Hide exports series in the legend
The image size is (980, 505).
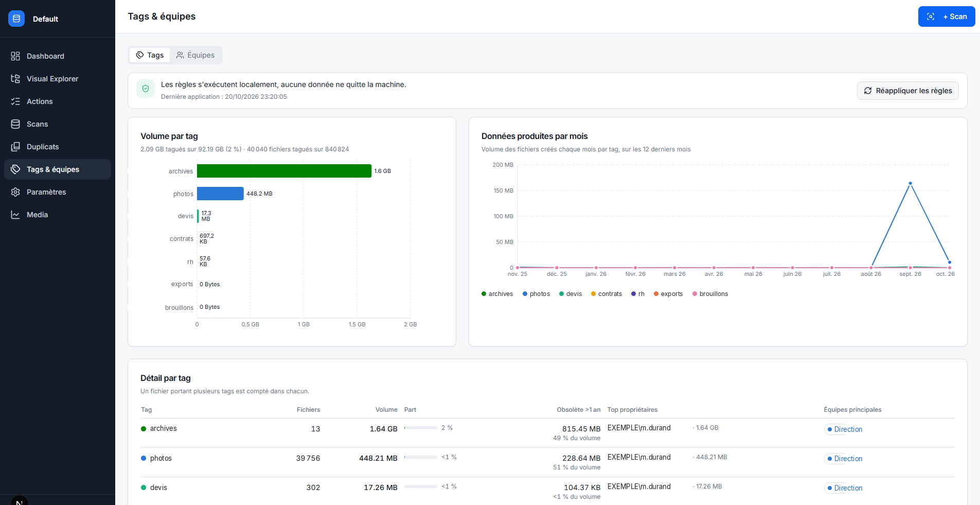(x=669, y=294)
